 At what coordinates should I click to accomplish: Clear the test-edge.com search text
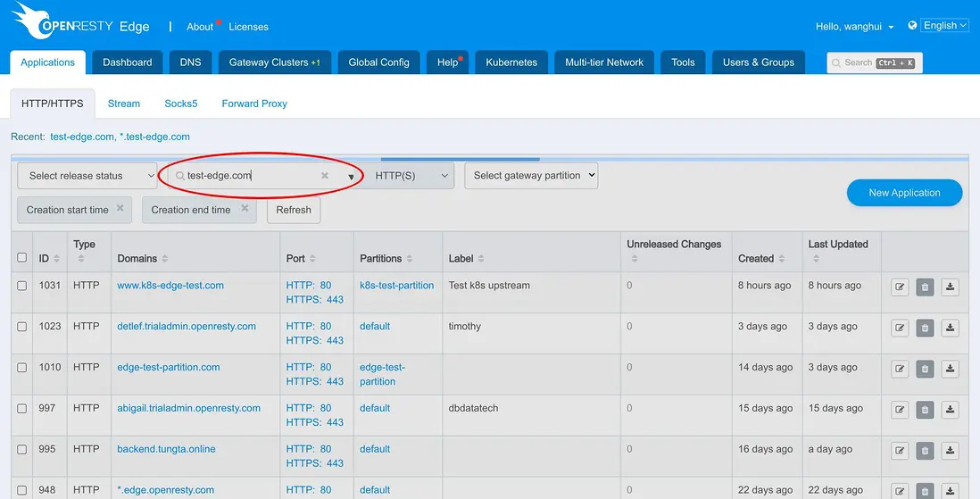(x=325, y=176)
